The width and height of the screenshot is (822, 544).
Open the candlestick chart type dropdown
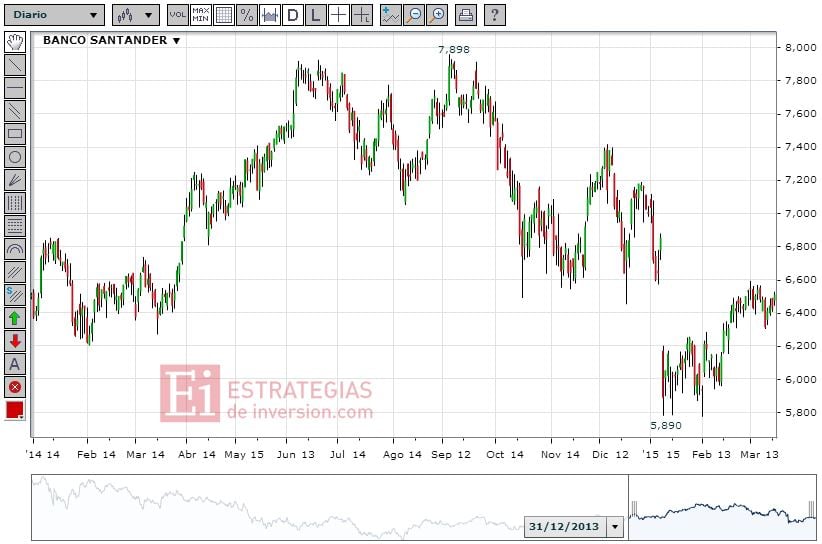pos(135,15)
